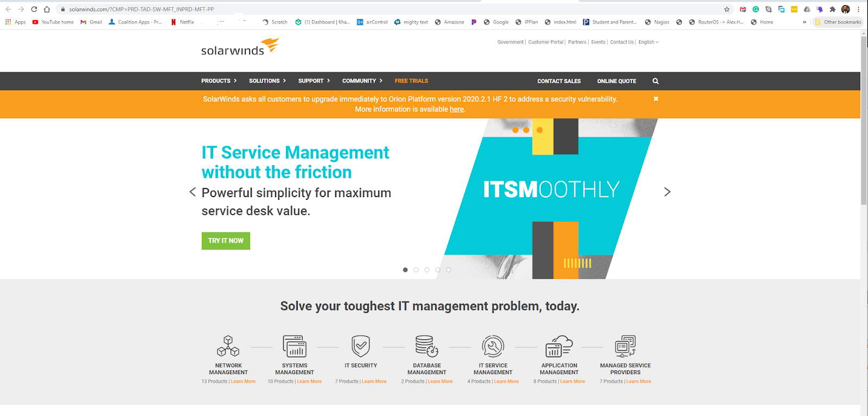Expand the Solutions menu
The width and height of the screenshot is (868, 416).
tap(267, 81)
